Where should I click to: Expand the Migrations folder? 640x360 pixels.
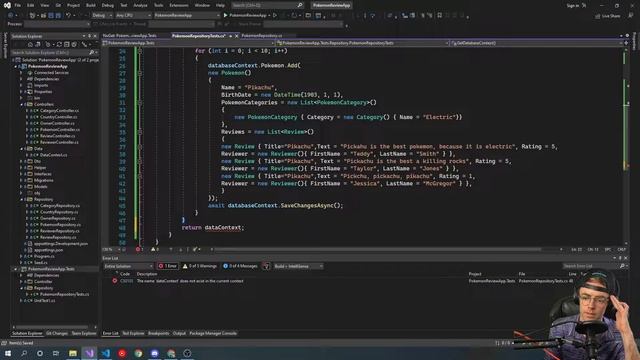point(22,180)
